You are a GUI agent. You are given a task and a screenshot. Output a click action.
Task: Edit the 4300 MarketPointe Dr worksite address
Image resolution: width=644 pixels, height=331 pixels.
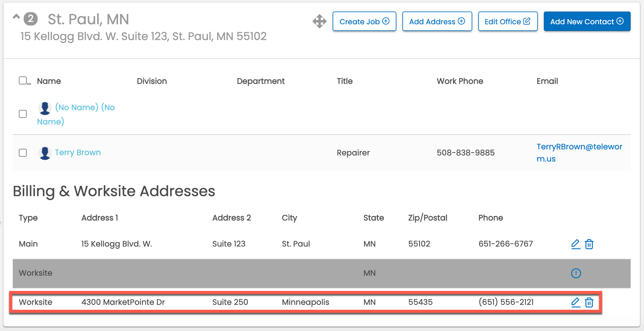click(x=576, y=302)
